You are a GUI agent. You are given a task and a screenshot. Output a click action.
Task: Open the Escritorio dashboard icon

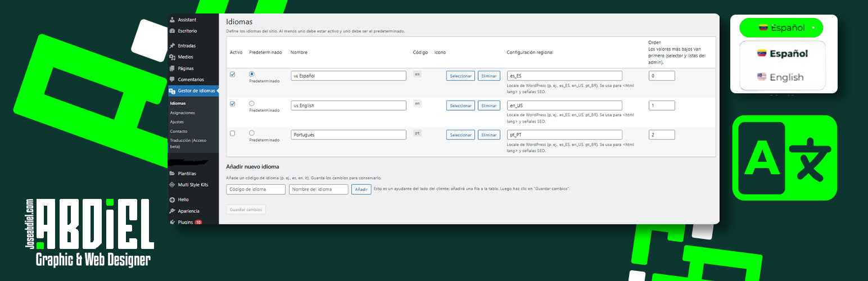(x=172, y=31)
